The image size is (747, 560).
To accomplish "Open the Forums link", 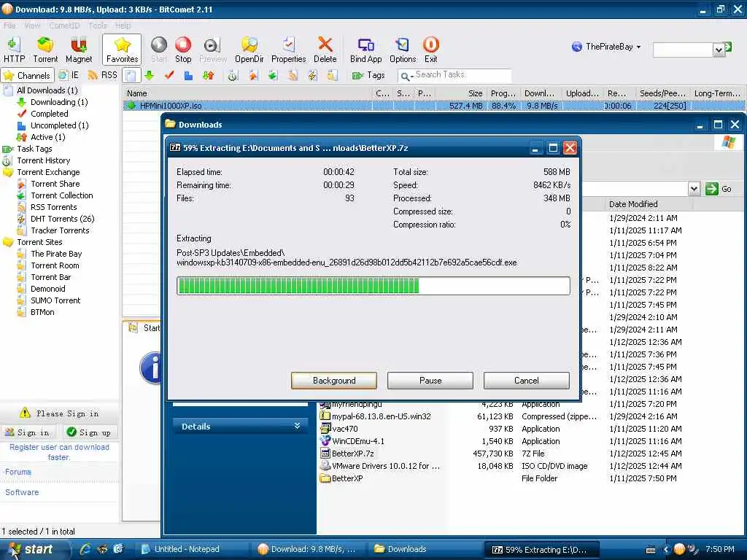I will (18, 472).
